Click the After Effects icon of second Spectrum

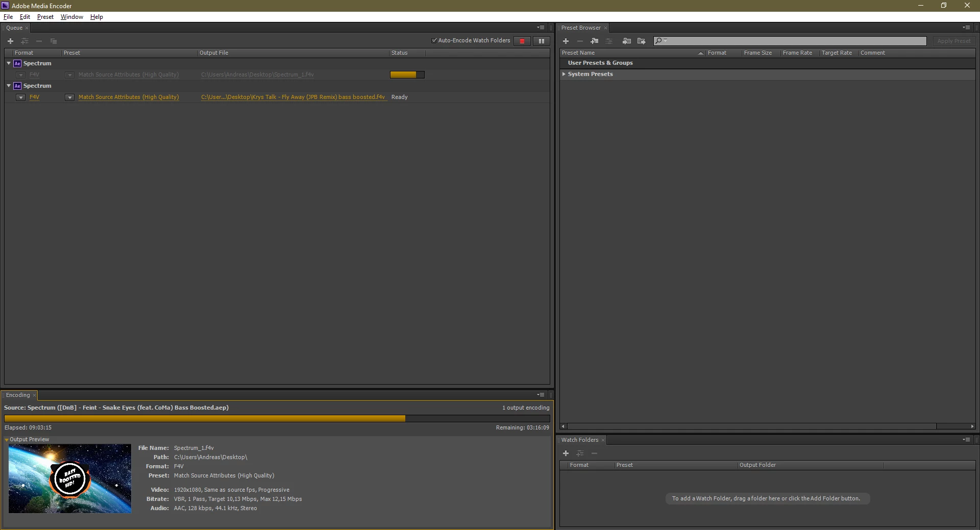(17, 86)
